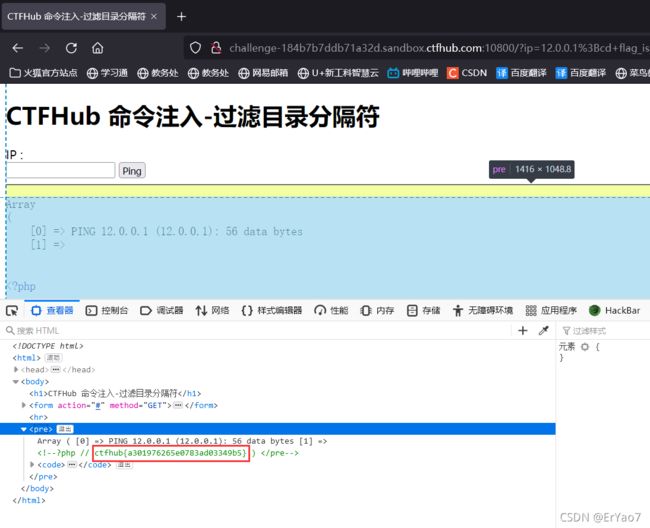Viewport: 650px width, 528px height.
Task: Click the scroll badge beside html tag
Action: [53, 358]
